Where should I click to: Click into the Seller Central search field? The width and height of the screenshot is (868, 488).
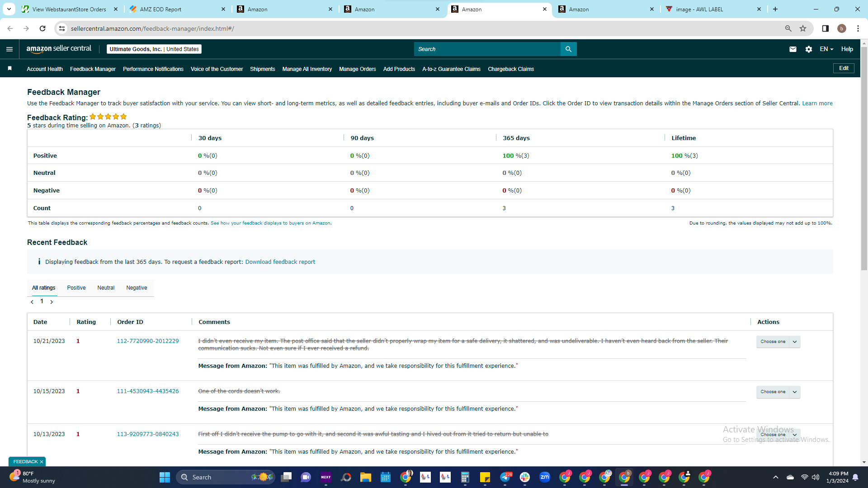pyautogui.click(x=487, y=49)
